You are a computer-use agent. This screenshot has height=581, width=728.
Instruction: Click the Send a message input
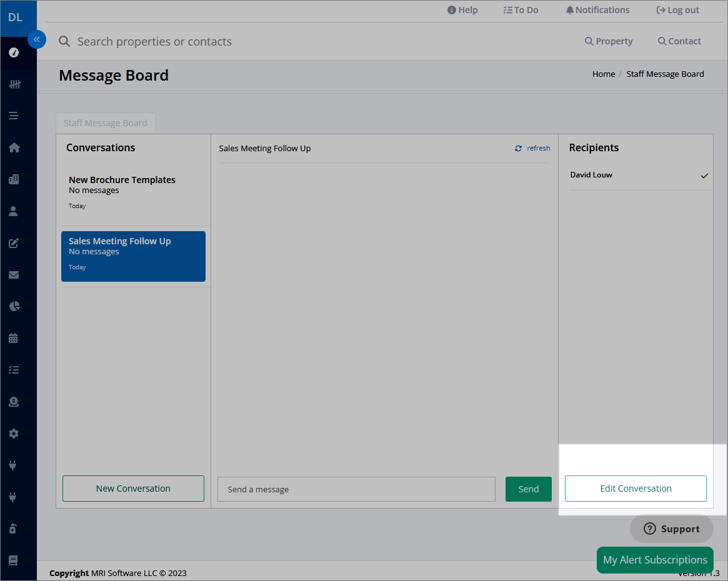click(356, 489)
